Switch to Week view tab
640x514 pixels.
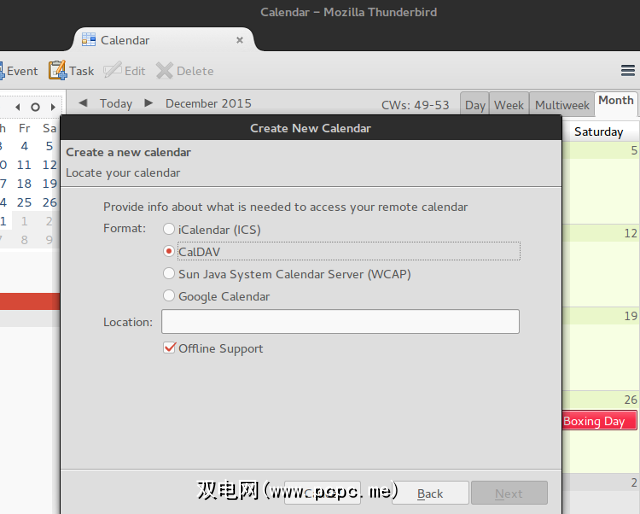coord(509,105)
